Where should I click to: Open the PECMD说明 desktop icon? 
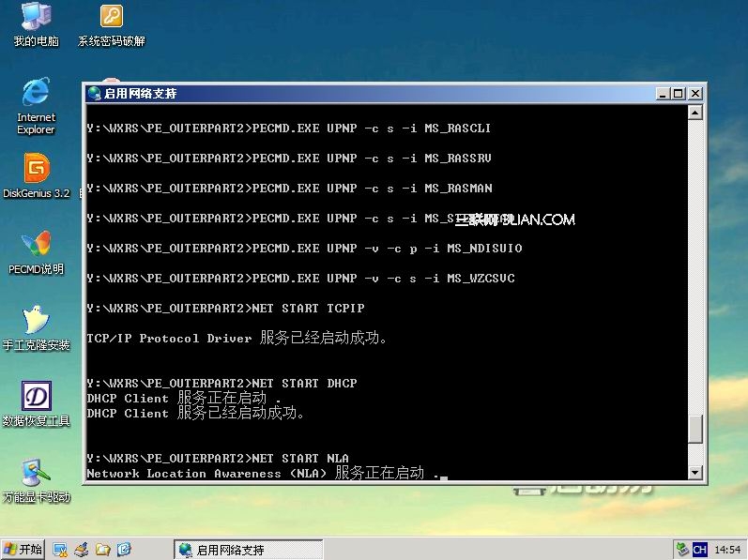click(x=37, y=252)
